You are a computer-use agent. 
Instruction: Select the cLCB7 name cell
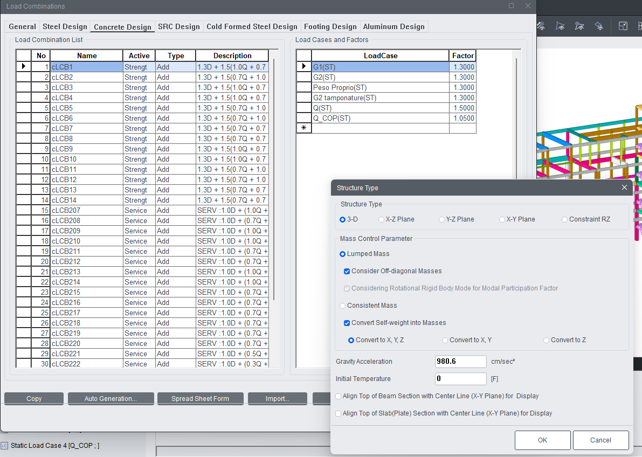[x=86, y=129]
